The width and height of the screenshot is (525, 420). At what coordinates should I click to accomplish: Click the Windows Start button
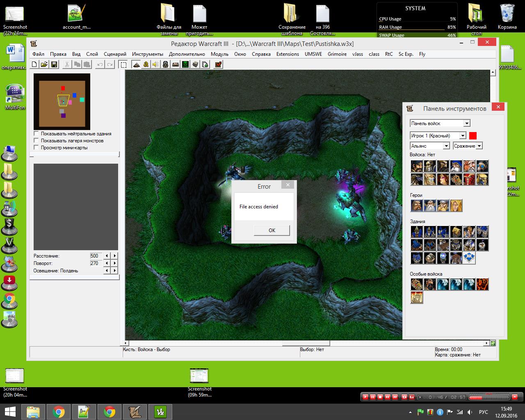[10, 412]
